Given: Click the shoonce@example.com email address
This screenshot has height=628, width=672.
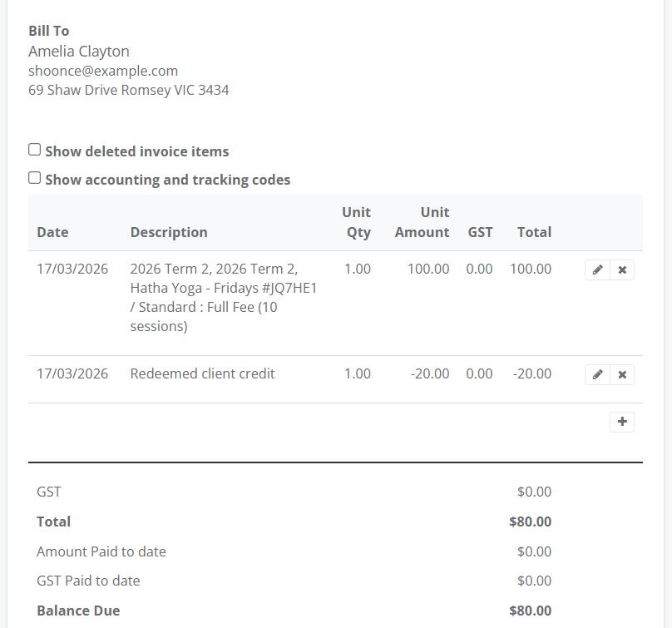Looking at the screenshot, I should tap(103, 71).
